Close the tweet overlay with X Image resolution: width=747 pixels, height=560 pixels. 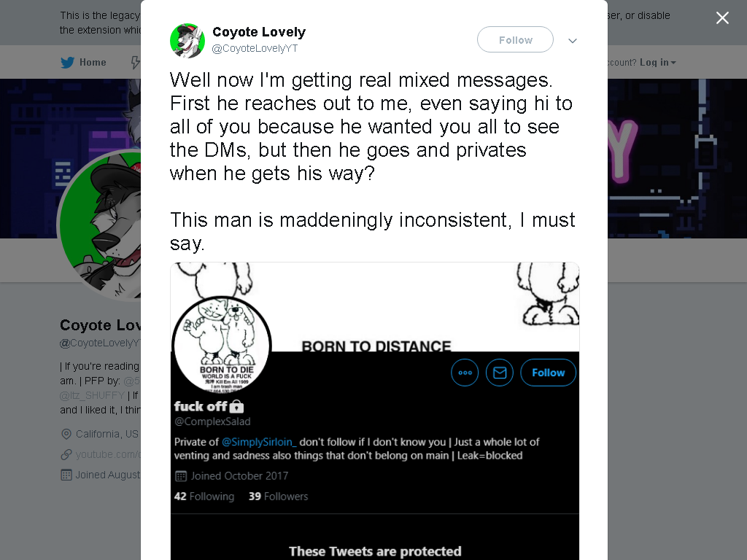point(722,18)
